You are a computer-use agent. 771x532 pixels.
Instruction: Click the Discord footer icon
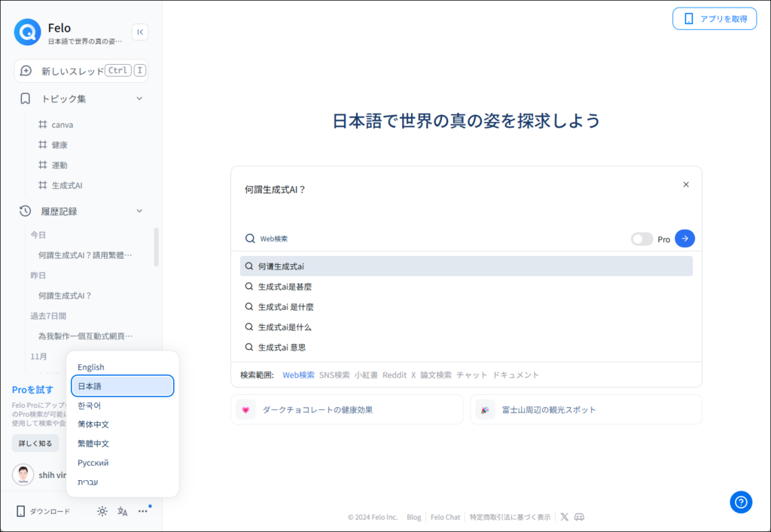pyautogui.click(x=579, y=517)
